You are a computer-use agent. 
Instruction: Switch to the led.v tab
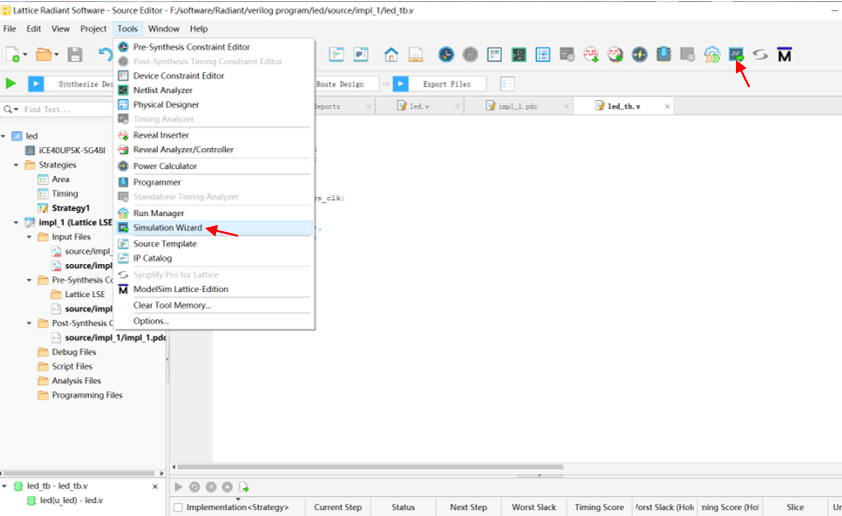pyautogui.click(x=419, y=106)
